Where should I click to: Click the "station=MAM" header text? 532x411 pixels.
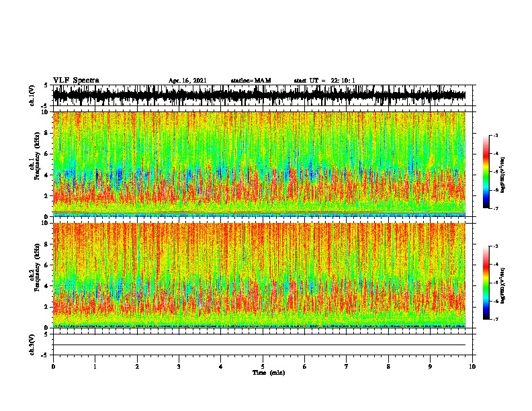[x=251, y=81]
